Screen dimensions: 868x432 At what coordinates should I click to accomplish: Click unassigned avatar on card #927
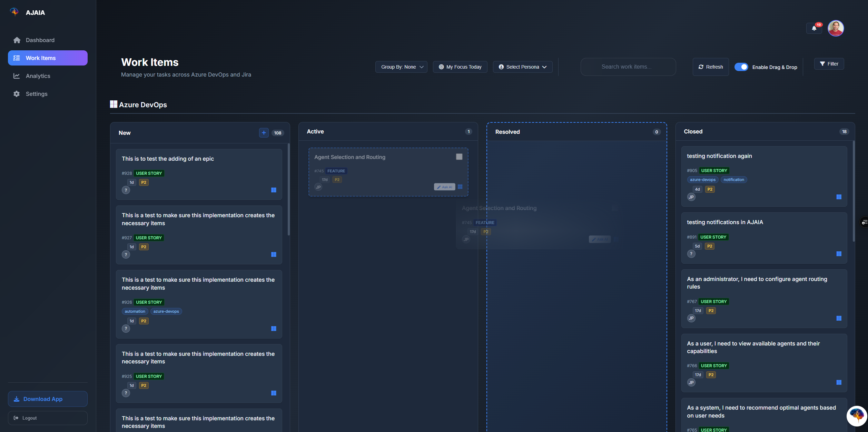[126, 255]
